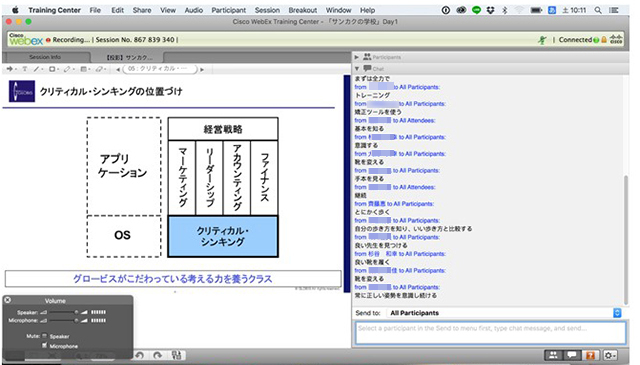Click the slide banner グロービスがこだわっている考える力を養うクラス

(173, 279)
